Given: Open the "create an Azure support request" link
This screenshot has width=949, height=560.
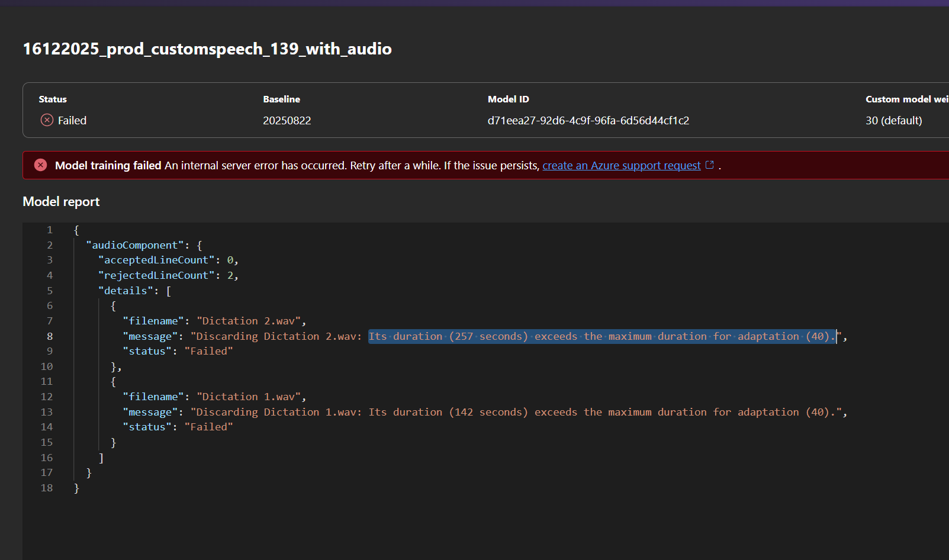Looking at the screenshot, I should pos(622,166).
